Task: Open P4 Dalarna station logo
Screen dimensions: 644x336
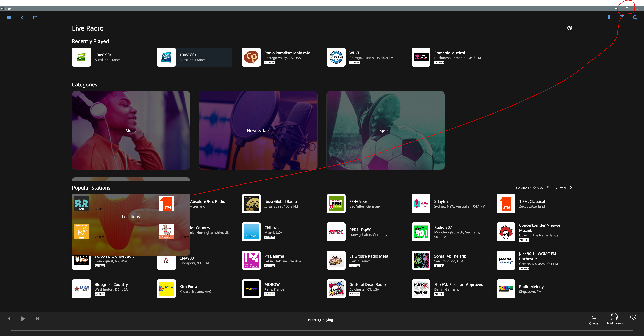Action: [x=251, y=261]
